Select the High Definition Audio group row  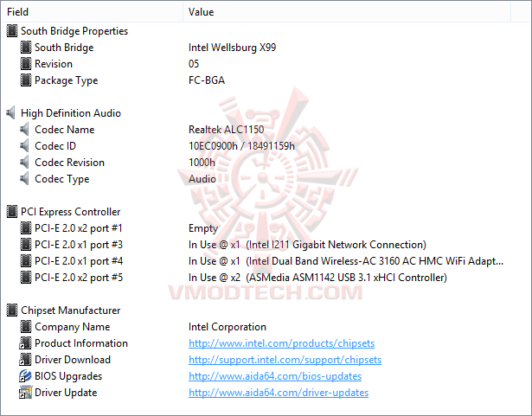coord(71,113)
